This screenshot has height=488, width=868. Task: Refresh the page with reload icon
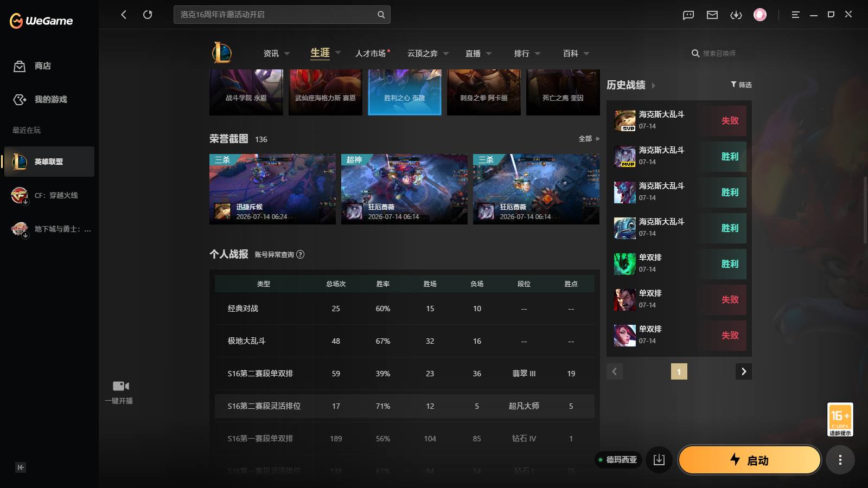148,15
